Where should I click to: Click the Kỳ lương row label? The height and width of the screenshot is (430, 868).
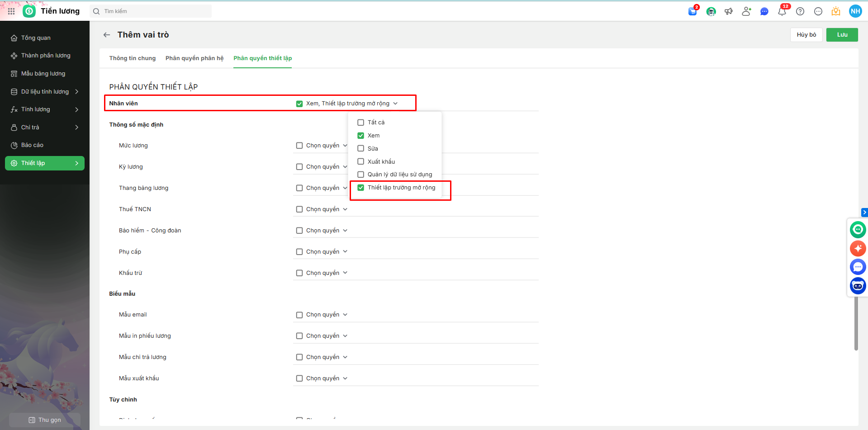(131, 167)
